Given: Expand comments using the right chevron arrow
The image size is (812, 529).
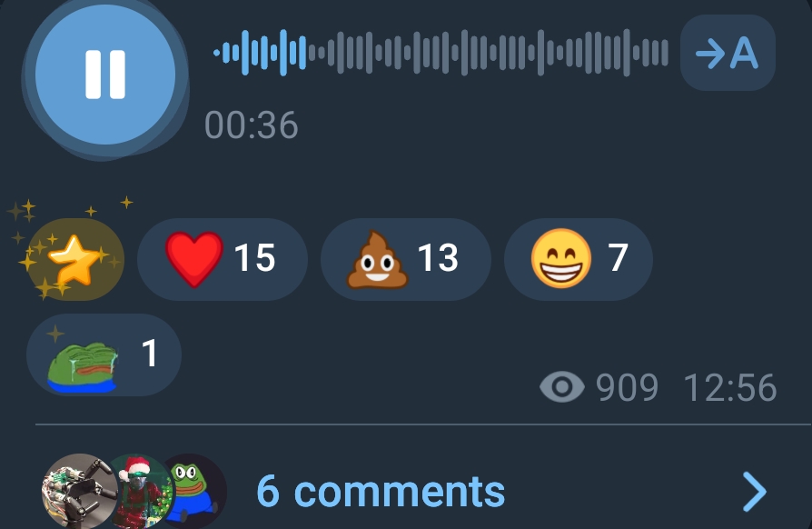Looking at the screenshot, I should click(755, 491).
